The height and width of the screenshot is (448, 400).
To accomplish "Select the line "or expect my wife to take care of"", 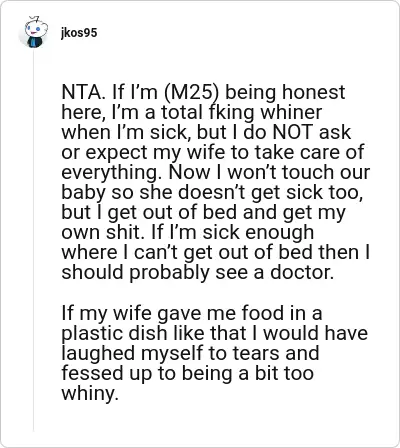I will pos(212,153).
